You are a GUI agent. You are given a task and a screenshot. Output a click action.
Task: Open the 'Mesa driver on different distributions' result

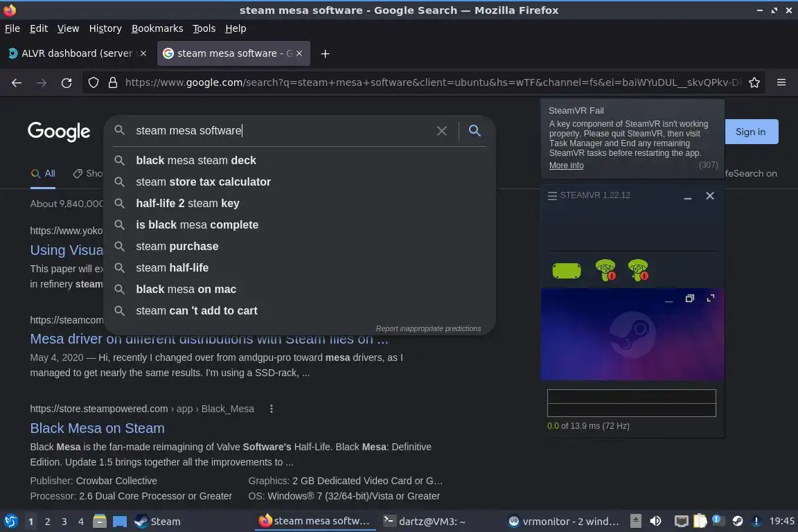209,339
